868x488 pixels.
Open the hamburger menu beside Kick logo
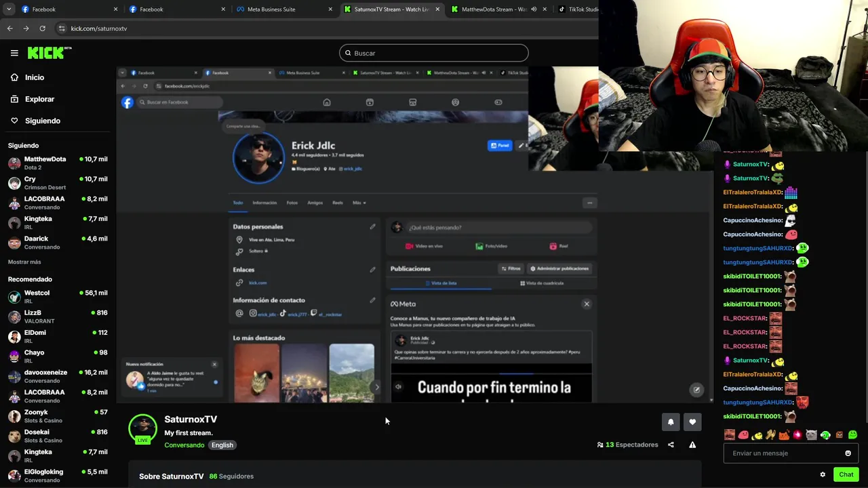(14, 53)
